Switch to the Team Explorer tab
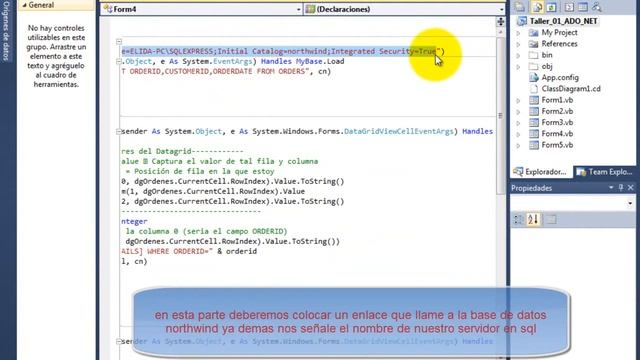Viewport: 640px width, 360px height. [x=604, y=172]
